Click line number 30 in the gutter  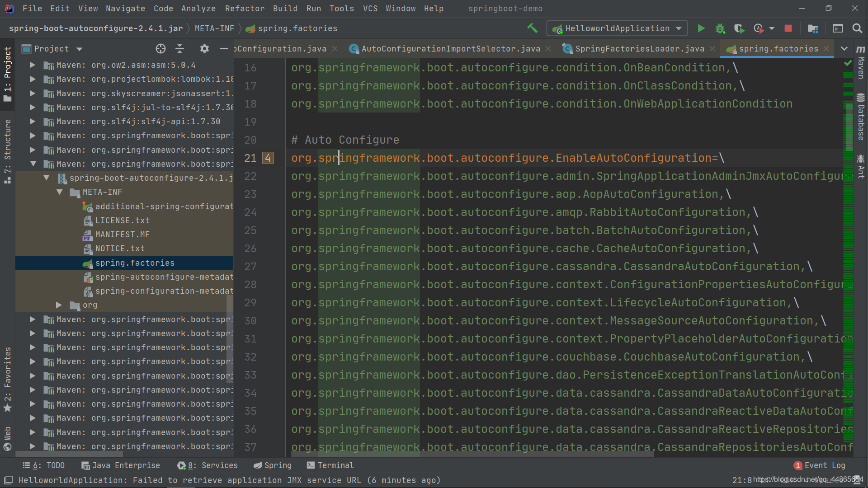(250, 321)
